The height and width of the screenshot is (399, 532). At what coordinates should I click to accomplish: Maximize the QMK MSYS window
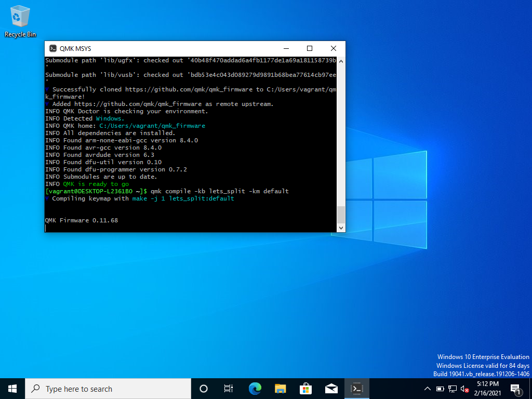pyautogui.click(x=310, y=48)
